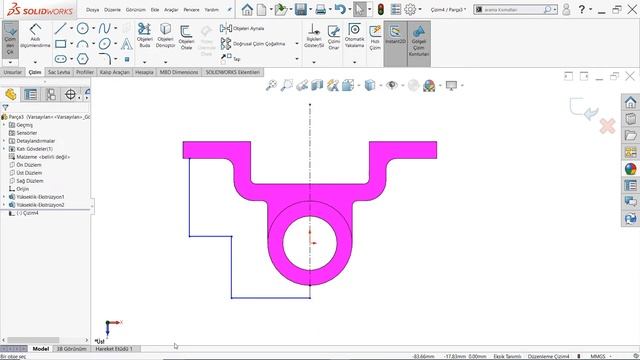Select the sketch Point tool
This screenshot has height=360, width=640.
(x=127, y=59)
